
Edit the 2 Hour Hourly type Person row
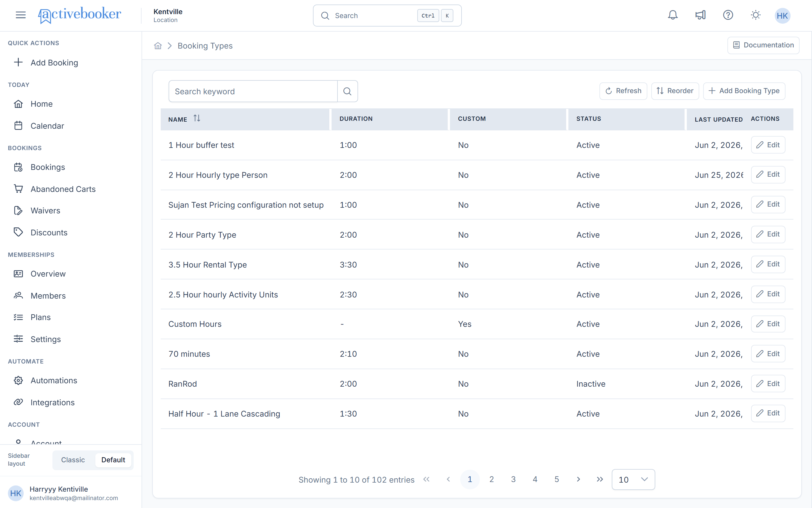[x=768, y=174]
